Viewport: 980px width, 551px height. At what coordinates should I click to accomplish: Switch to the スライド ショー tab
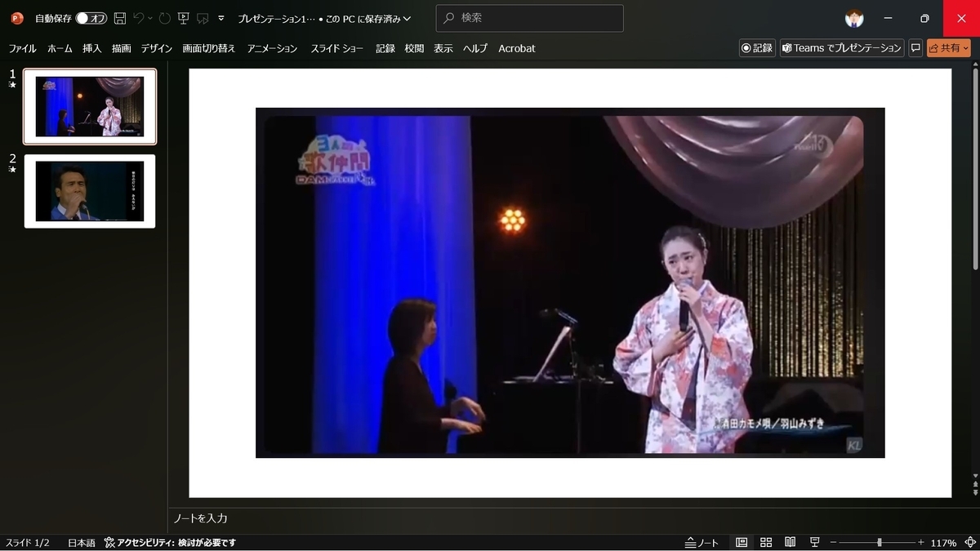tap(337, 48)
